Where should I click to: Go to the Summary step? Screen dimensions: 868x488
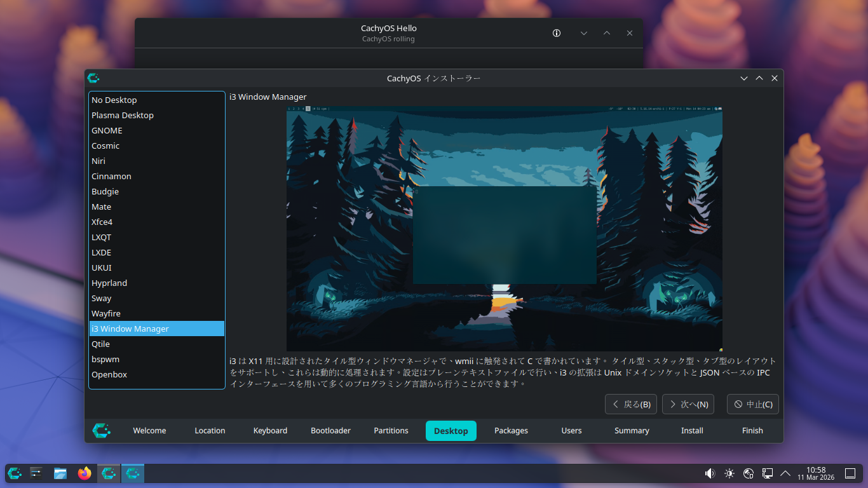pyautogui.click(x=632, y=431)
